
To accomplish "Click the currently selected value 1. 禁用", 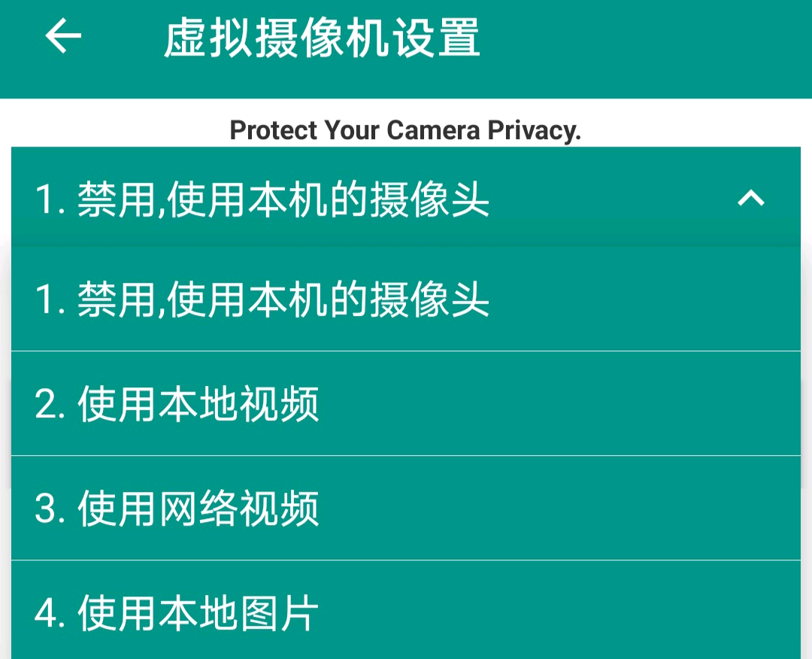I will point(262,200).
